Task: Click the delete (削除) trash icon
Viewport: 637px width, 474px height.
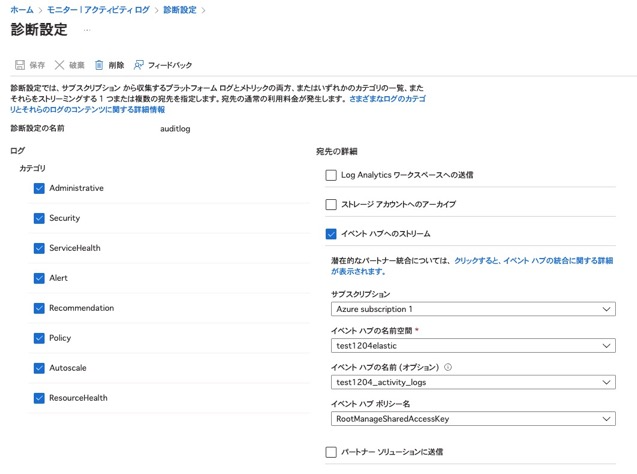Action: tap(99, 65)
